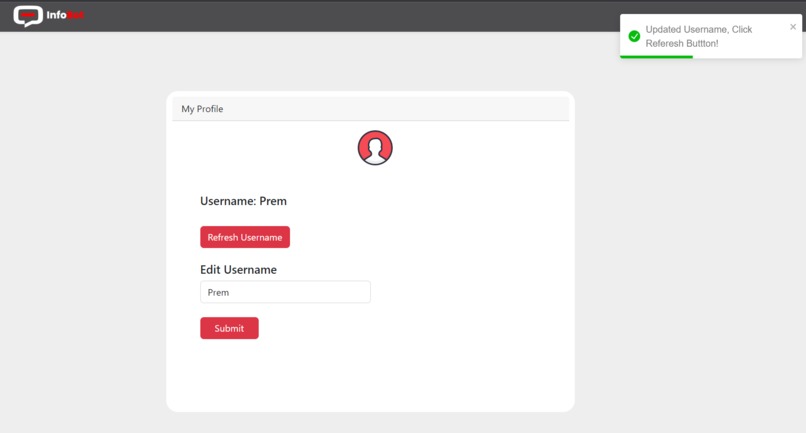Image resolution: width=806 pixels, height=433 pixels.
Task: Click the profile avatar picture
Action: pyautogui.click(x=375, y=148)
